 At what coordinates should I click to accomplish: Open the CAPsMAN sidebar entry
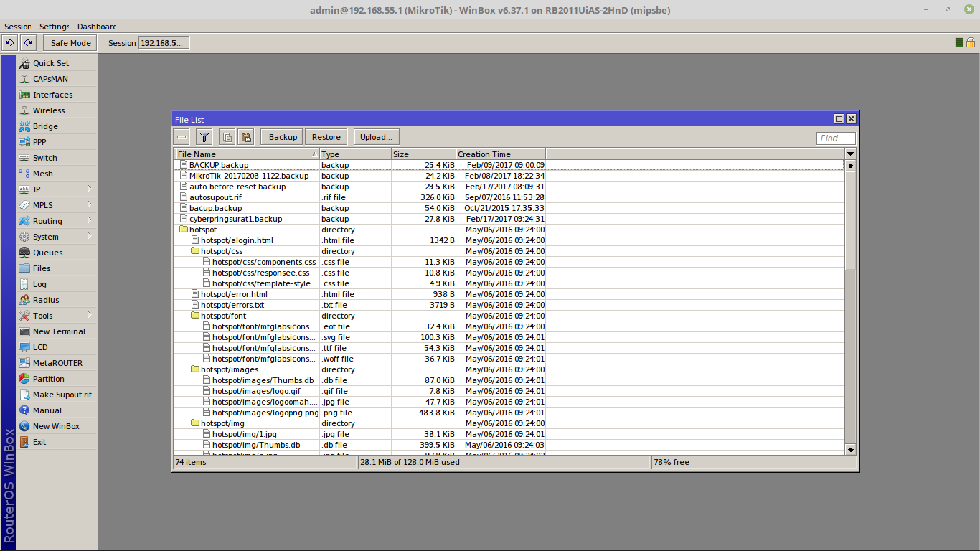click(x=57, y=79)
